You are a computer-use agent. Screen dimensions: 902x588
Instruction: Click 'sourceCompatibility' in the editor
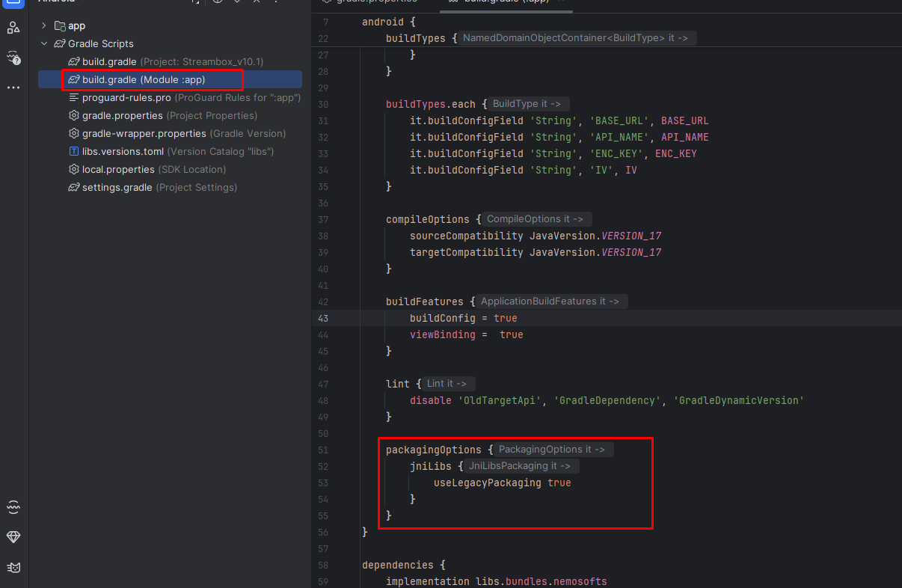(467, 236)
